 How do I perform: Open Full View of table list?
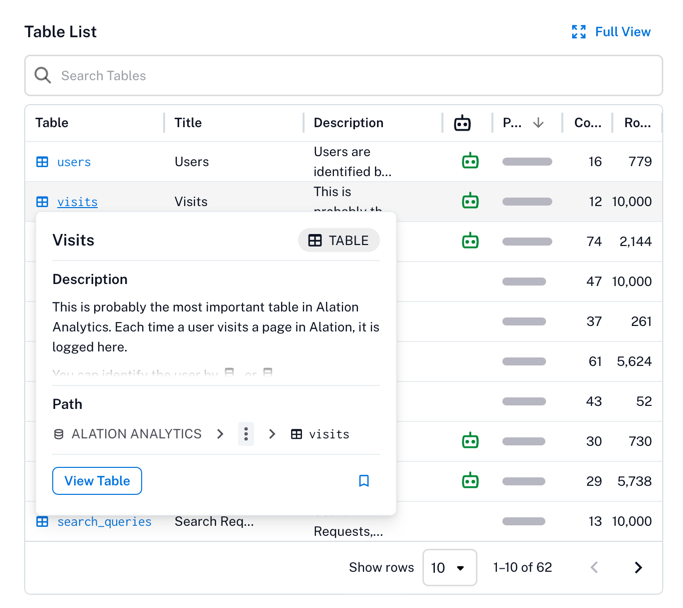tap(611, 32)
